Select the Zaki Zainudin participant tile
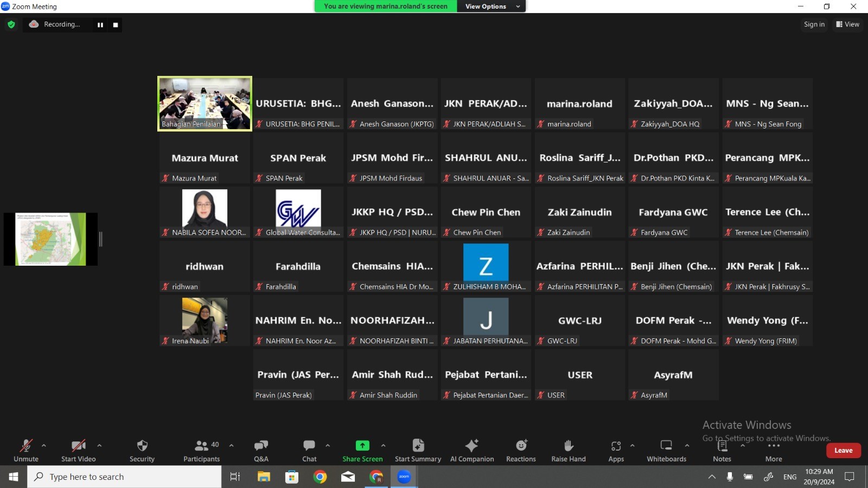The image size is (868, 488). coord(579,212)
